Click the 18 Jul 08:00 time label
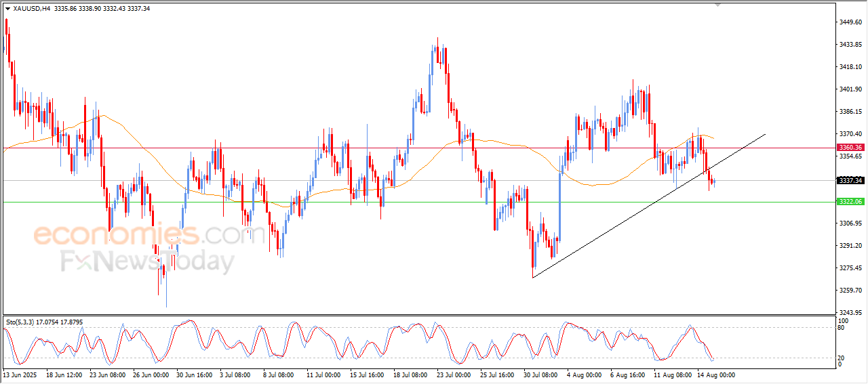 pyautogui.click(x=410, y=375)
